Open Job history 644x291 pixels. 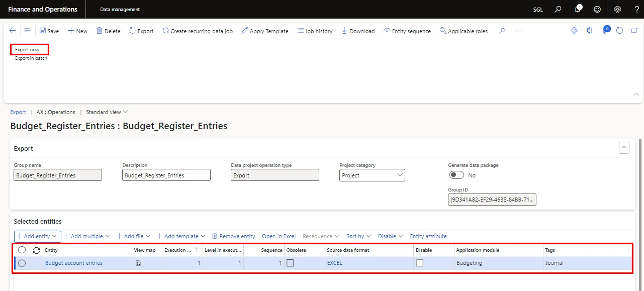click(x=315, y=31)
